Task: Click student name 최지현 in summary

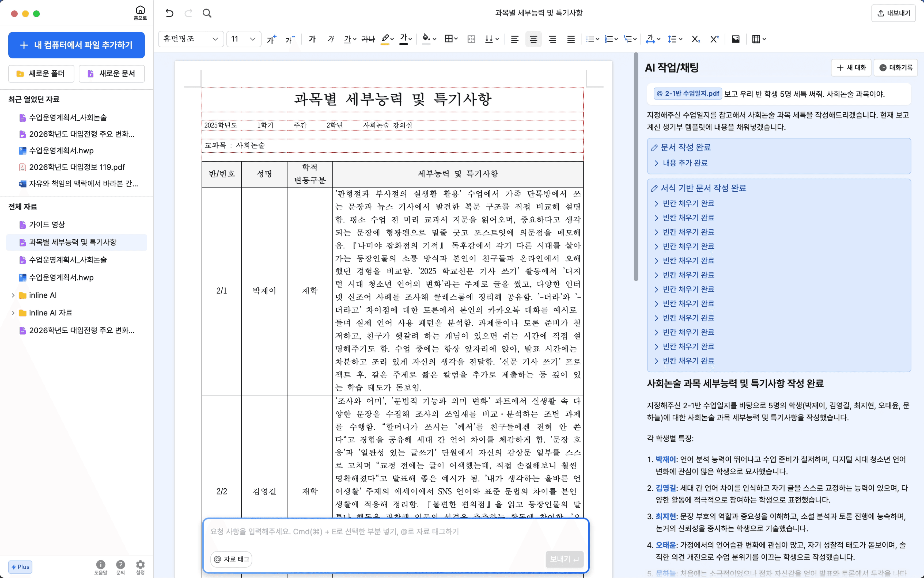Action: (666, 516)
